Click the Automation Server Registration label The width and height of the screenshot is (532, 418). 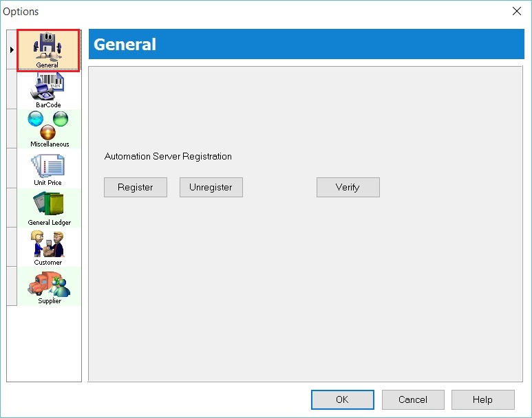168,156
